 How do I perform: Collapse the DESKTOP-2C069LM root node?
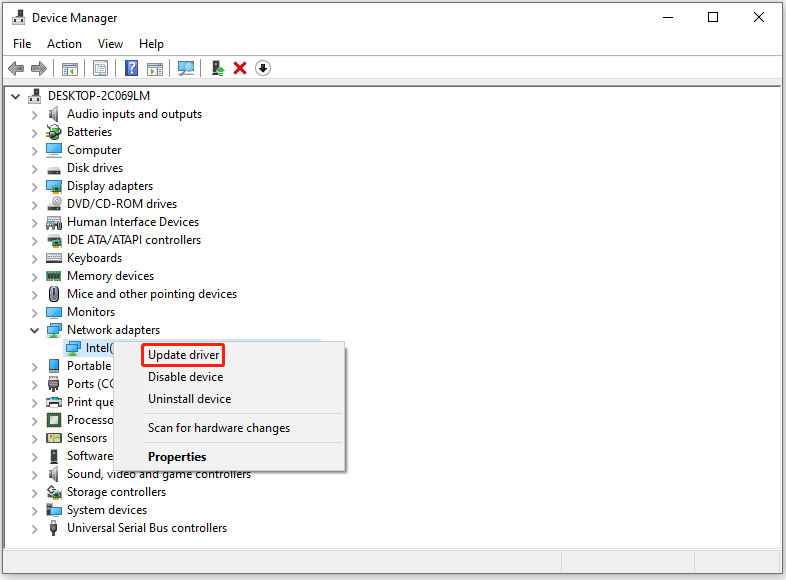tap(16, 96)
